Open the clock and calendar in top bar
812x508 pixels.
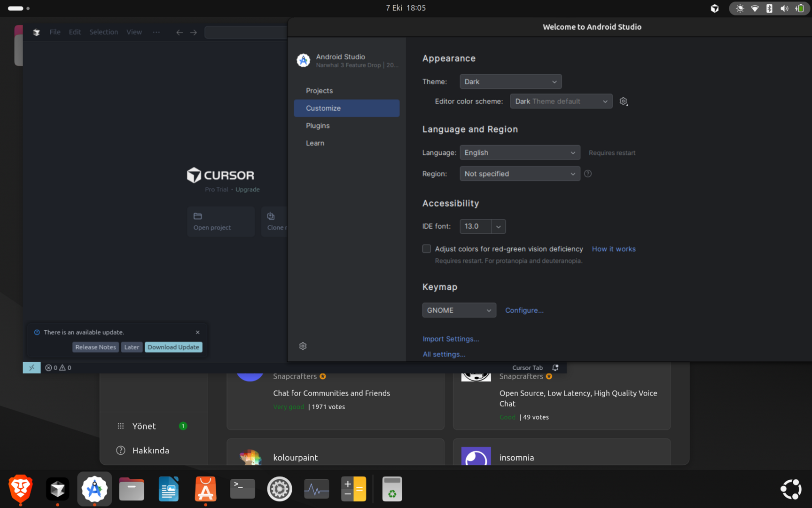[x=406, y=8]
